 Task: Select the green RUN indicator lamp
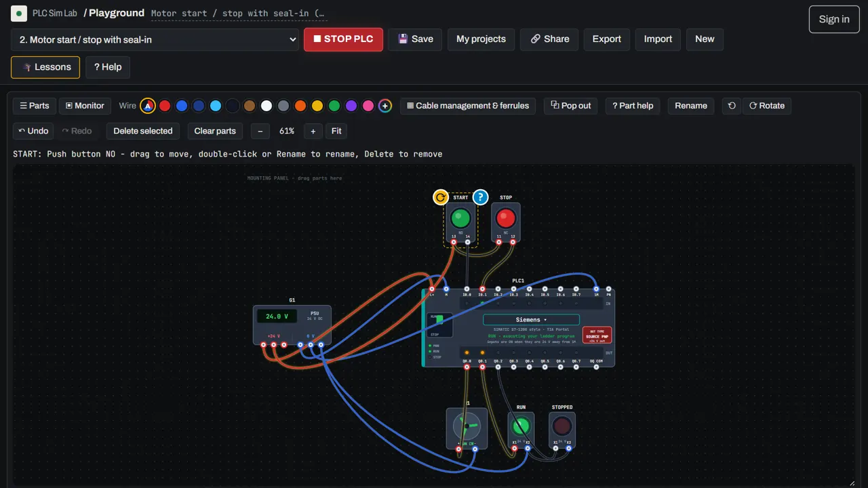(521, 426)
